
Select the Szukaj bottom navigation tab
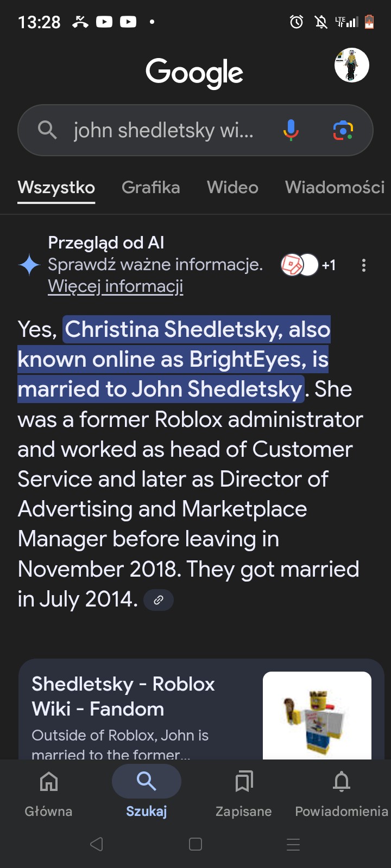147,792
